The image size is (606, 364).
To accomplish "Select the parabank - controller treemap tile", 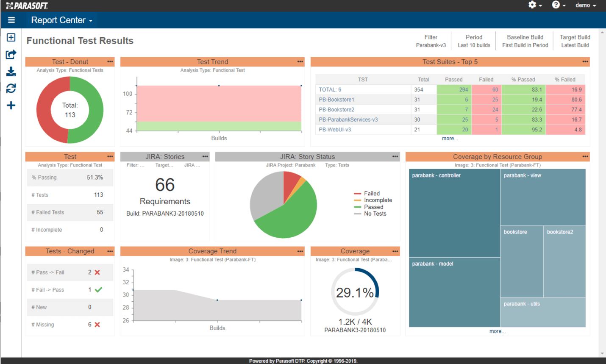I will 454,212.
